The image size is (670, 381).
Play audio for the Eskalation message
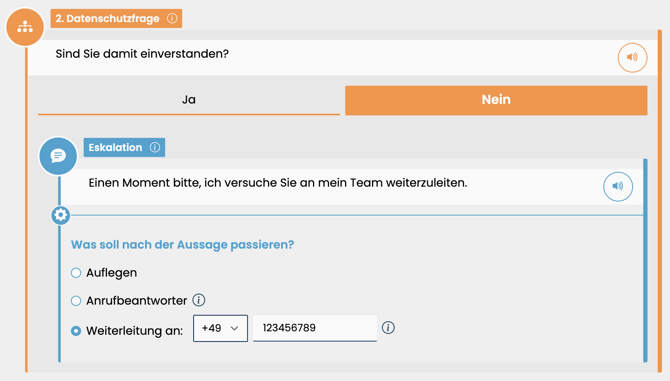[x=618, y=186]
